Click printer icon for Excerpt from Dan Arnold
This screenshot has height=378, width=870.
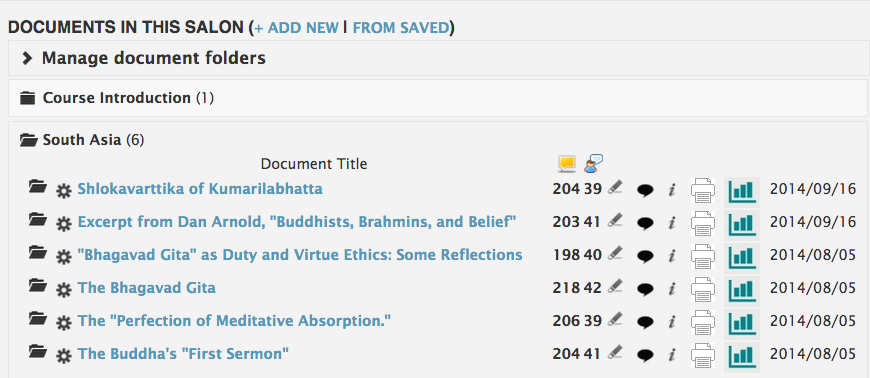(x=703, y=224)
